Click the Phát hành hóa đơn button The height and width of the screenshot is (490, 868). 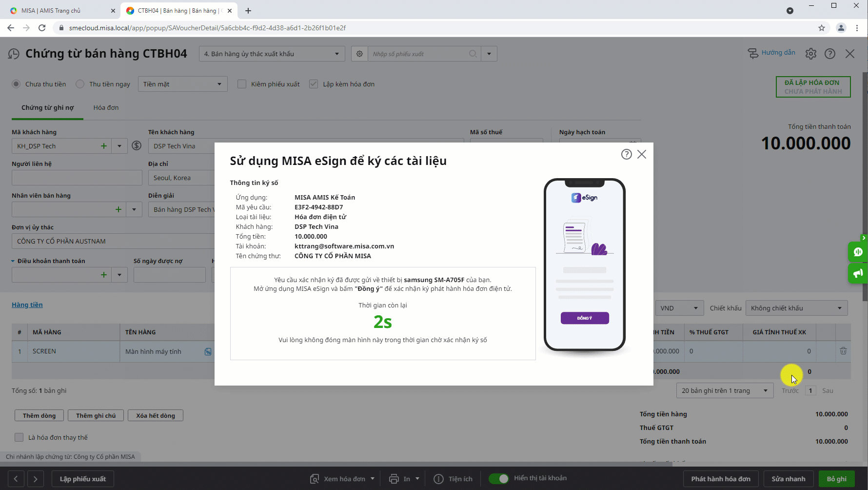click(x=720, y=479)
